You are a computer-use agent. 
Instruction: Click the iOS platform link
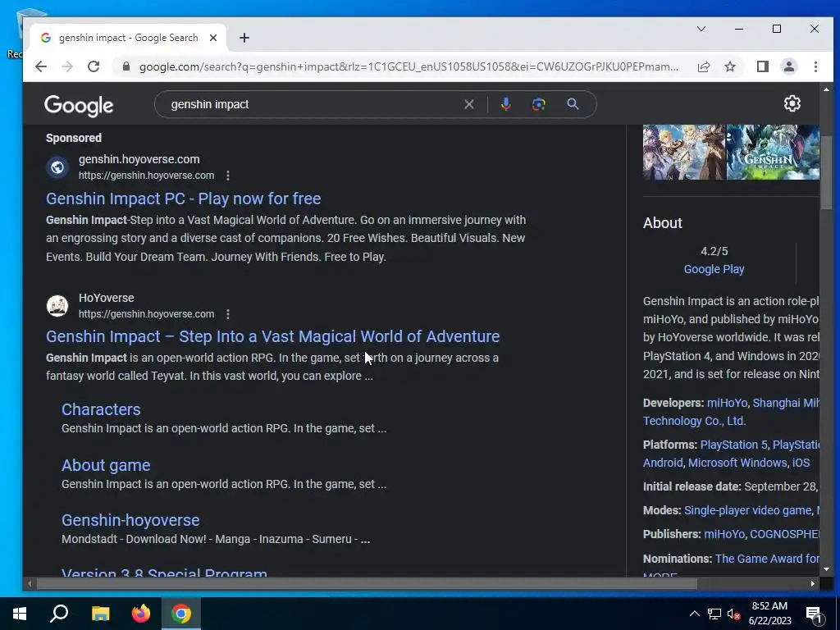click(x=801, y=463)
